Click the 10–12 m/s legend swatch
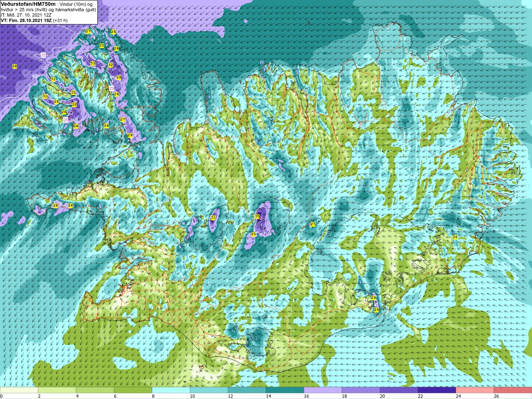This screenshot has height=399, width=532. [209, 390]
